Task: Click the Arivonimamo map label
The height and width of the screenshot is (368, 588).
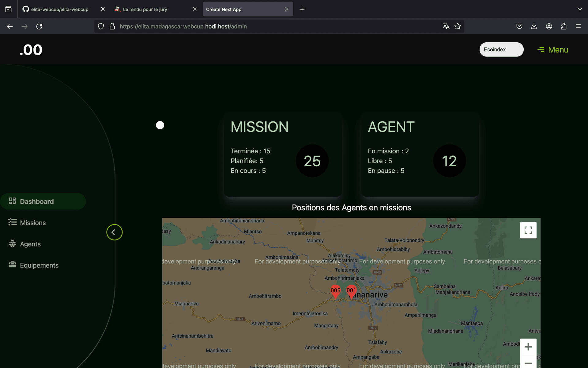Action: click(266, 324)
